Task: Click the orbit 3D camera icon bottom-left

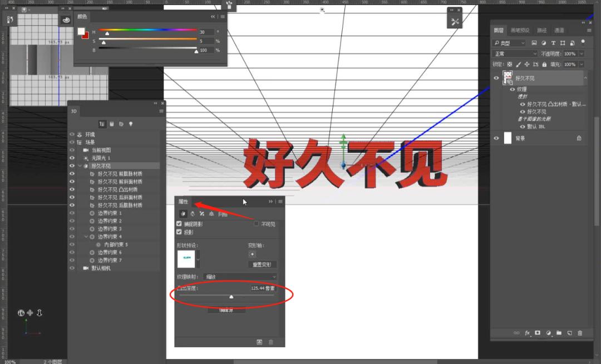Action: tap(21, 313)
